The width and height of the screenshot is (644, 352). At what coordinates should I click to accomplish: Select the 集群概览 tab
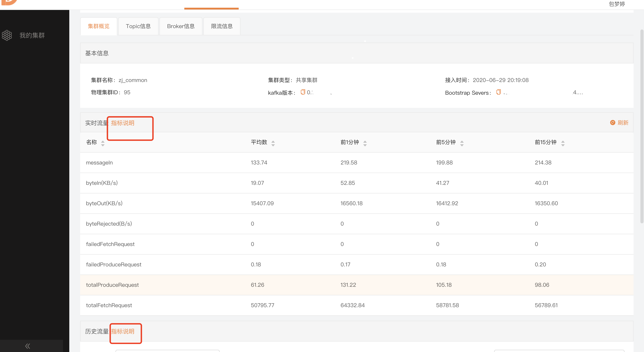99,26
